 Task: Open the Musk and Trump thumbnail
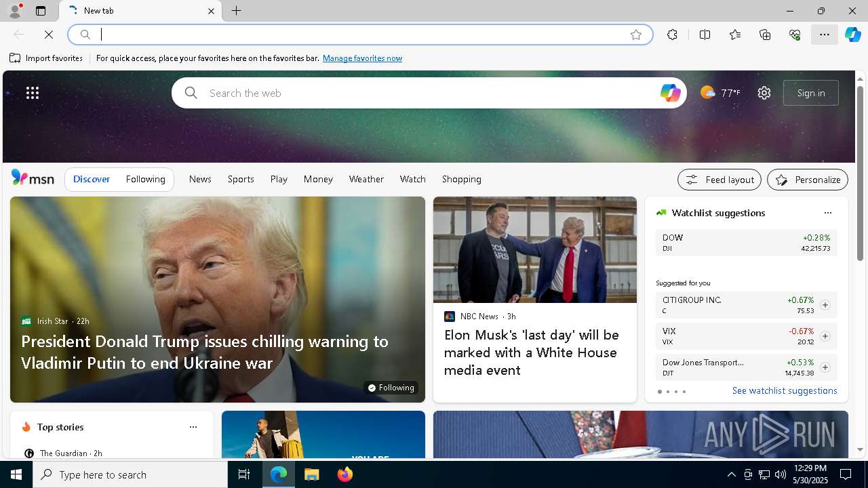[535, 250]
